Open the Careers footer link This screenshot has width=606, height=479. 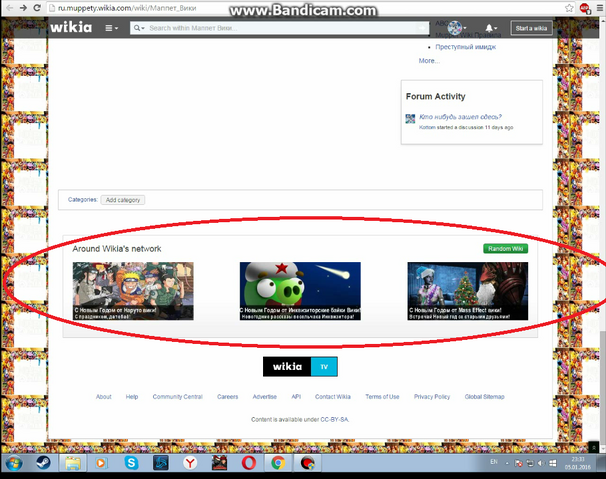click(227, 397)
